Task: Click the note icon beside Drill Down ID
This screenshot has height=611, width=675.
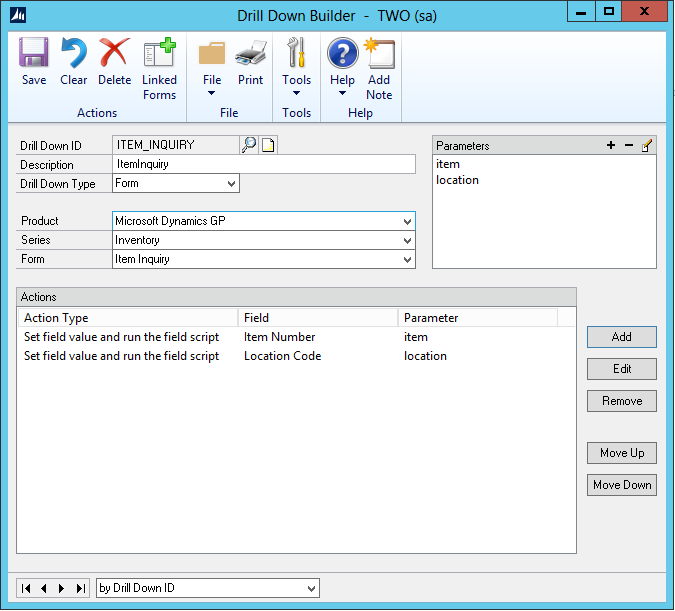Action: (x=268, y=145)
